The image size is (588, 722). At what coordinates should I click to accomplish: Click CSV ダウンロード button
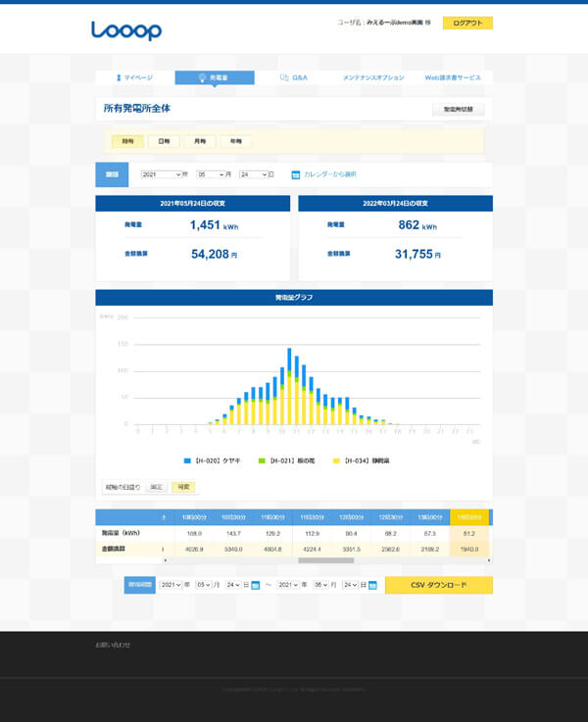coord(439,585)
